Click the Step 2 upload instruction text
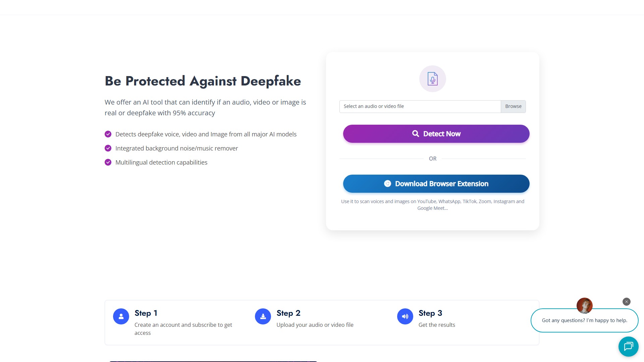 click(315, 324)
